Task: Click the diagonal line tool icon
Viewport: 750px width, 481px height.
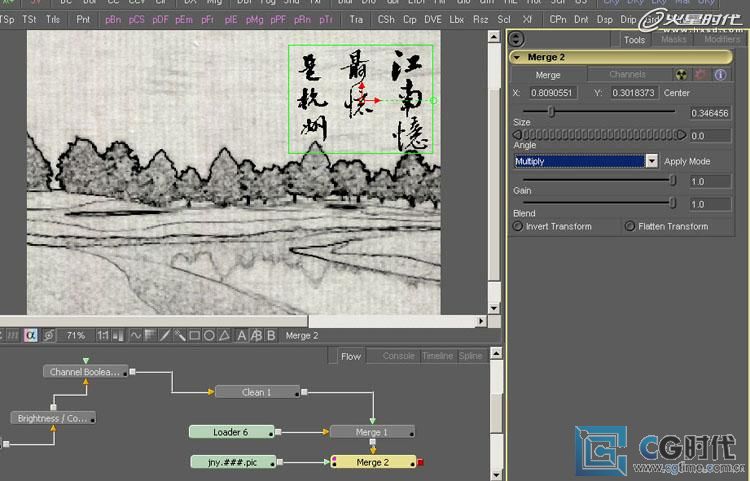Action: [165, 336]
